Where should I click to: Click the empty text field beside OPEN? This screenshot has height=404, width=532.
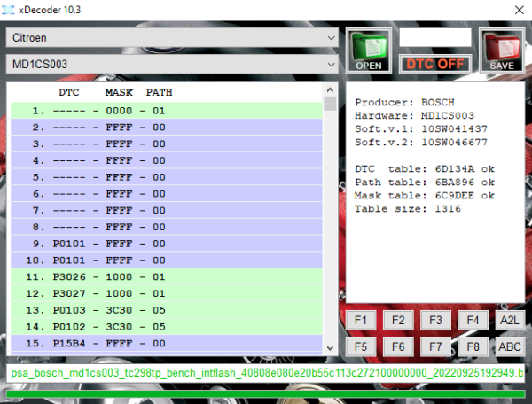click(434, 37)
